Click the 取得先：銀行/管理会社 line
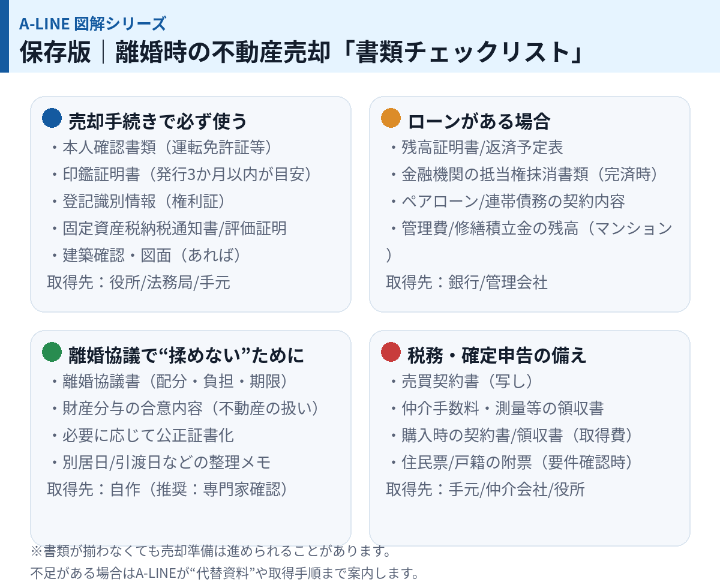The height and width of the screenshot is (588, 720). (x=467, y=282)
